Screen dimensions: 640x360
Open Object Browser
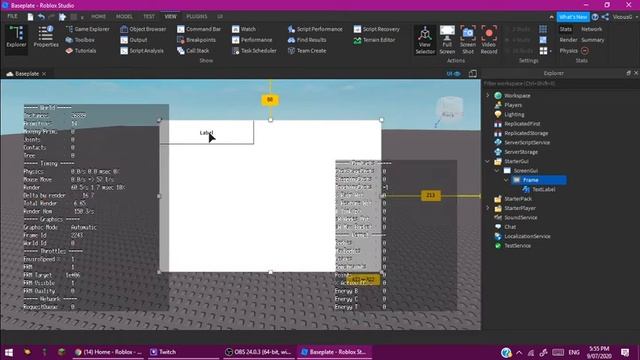(x=143, y=29)
